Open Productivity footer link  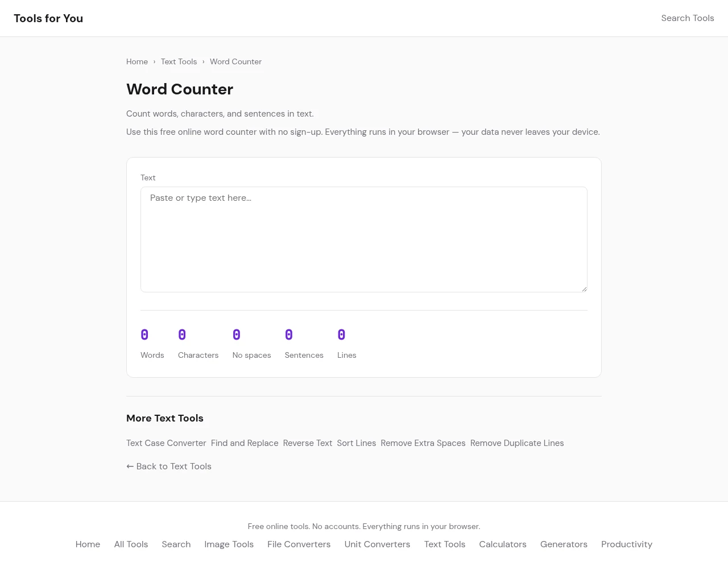pos(627,544)
